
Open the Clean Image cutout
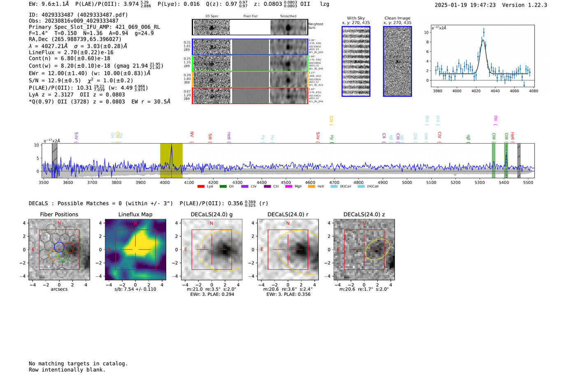point(397,61)
